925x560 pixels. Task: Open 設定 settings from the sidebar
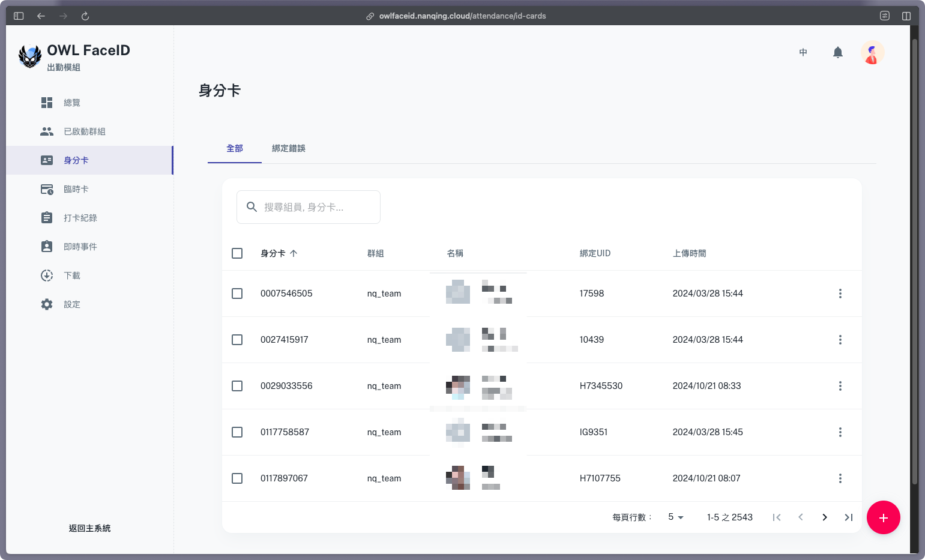tap(72, 304)
